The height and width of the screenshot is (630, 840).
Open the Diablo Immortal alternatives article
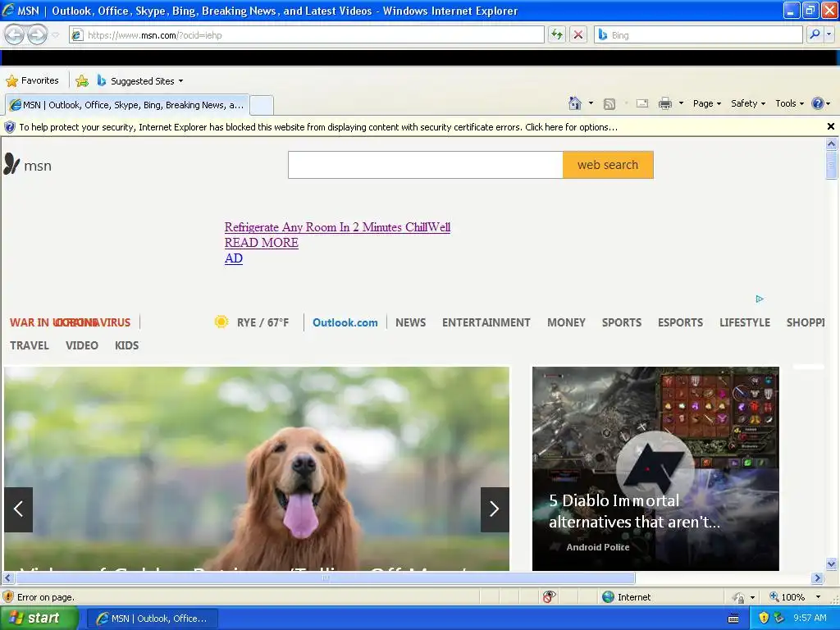655,468
